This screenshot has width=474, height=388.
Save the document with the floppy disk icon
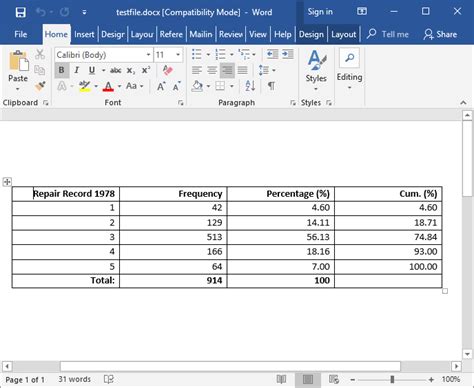(x=21, y=12)
